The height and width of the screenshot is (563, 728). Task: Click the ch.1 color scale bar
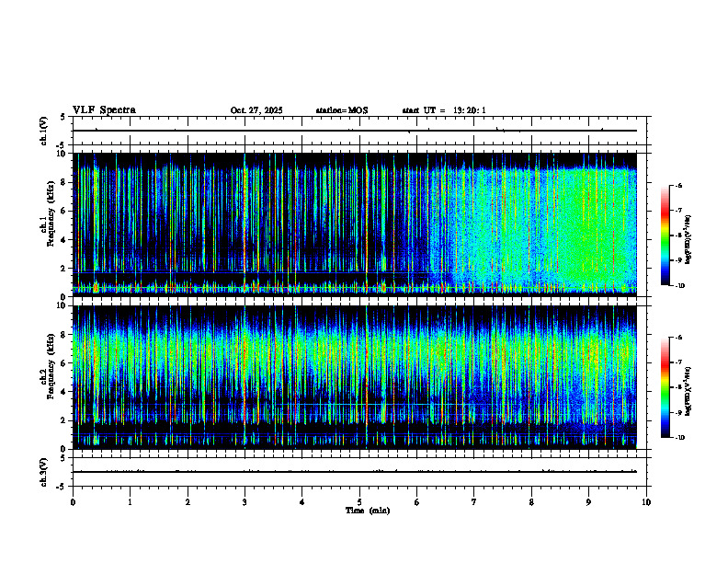665,236
